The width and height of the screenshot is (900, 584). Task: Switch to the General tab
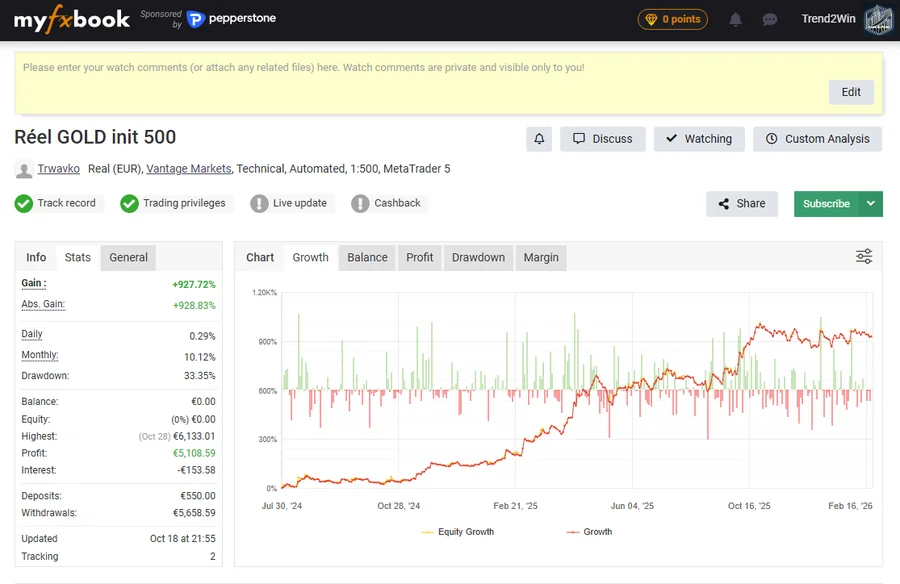pos(129,258)
